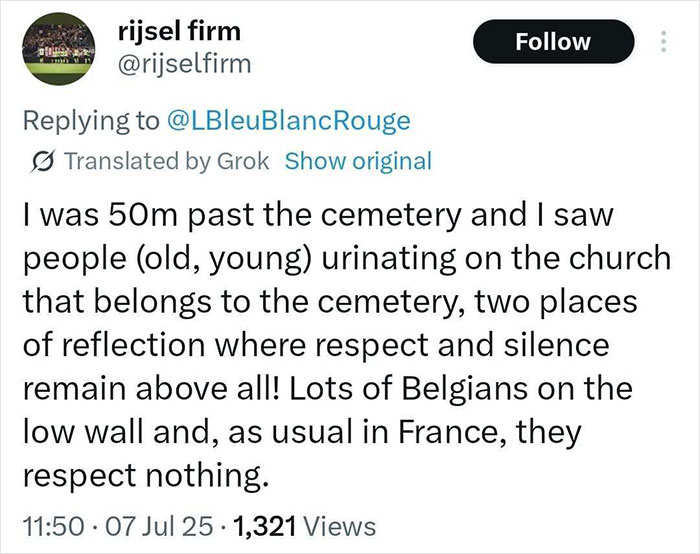Viewport: 700px width, 554px height.
Task: Open the more options three-dot menu
Action: point(661,42)
